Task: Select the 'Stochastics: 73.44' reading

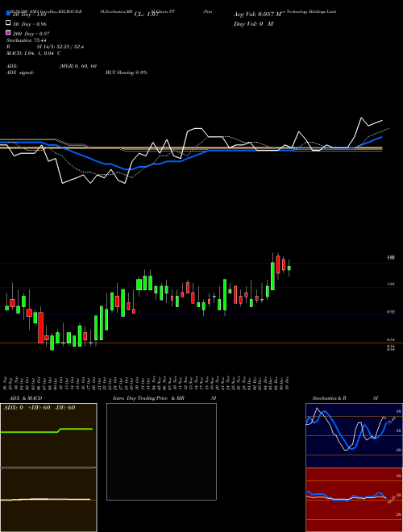Action: [27, 40]
